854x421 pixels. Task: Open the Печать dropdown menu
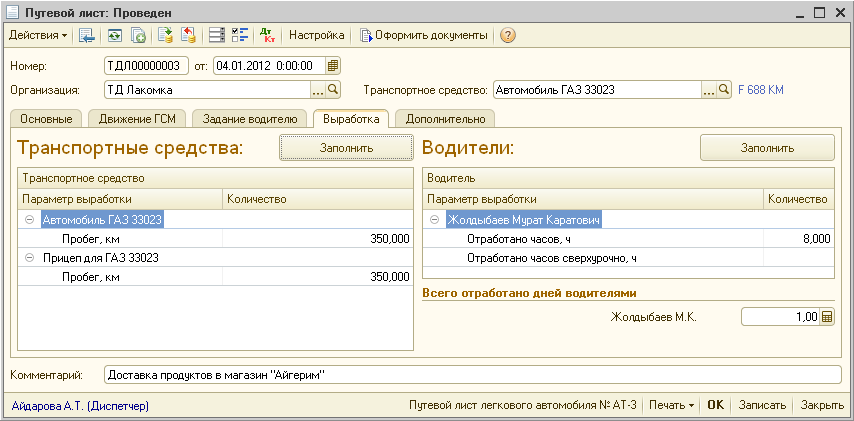[x=670, y=406]
